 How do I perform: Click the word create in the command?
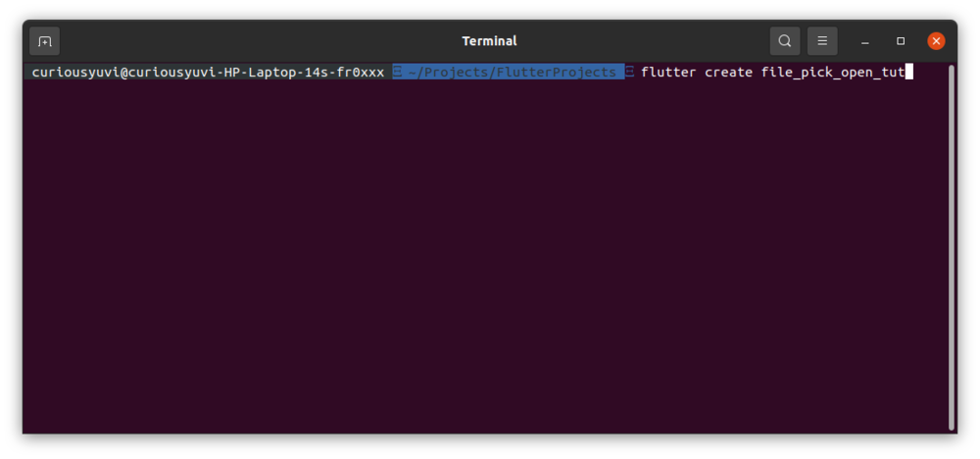click(728, 73)
